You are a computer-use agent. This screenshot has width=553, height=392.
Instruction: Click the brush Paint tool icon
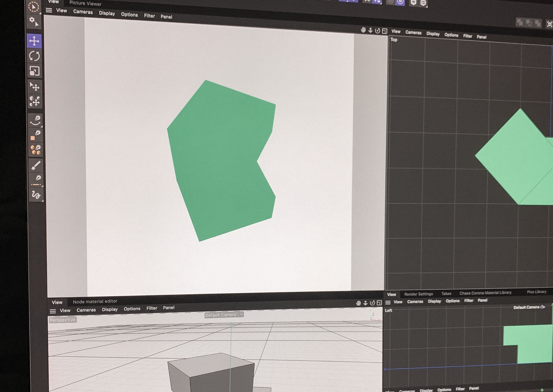point(36,165)
